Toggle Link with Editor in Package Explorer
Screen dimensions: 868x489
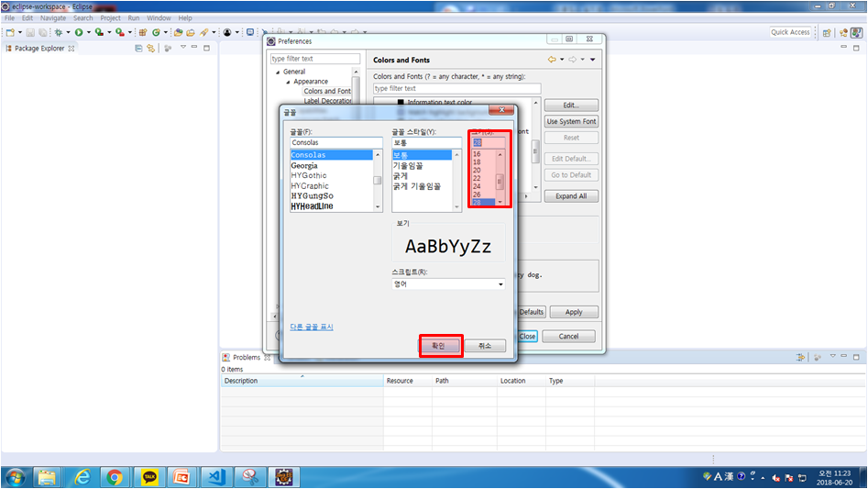click(150, 49)
